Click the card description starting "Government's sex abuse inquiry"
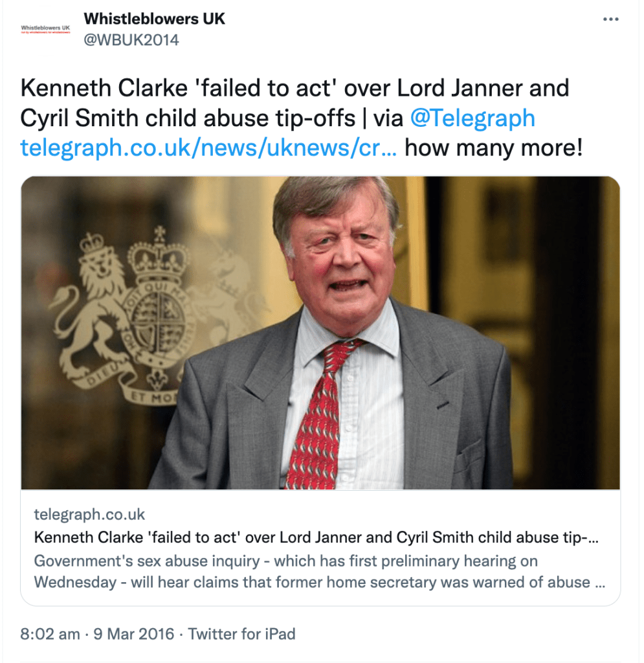This screenshot has height=663, width=644. click(x=285, y=561)
